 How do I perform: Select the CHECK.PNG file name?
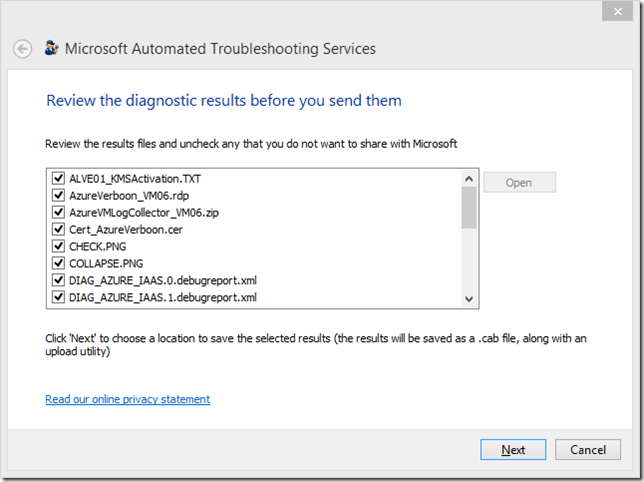pos(97,246)
